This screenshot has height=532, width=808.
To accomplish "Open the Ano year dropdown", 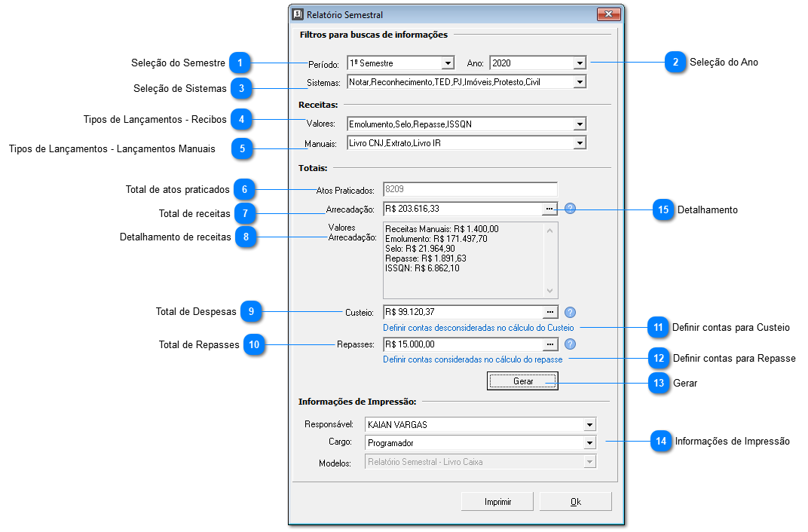I will (x=579, y=63).
